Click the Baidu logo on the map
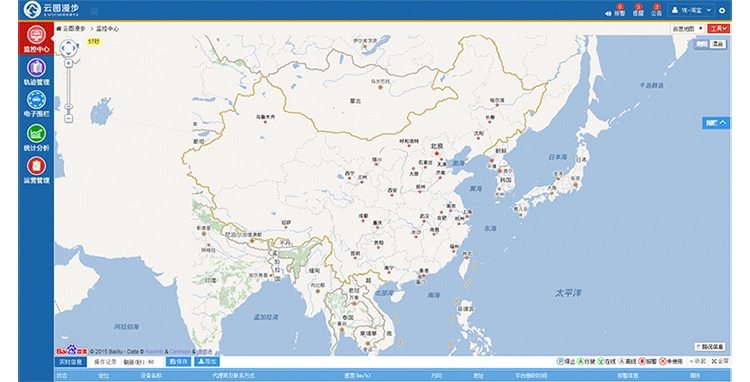 point(72,350)
